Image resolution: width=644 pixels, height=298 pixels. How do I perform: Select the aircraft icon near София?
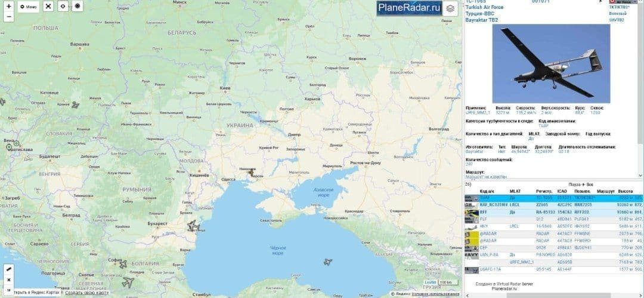click(x=122, y=264)
